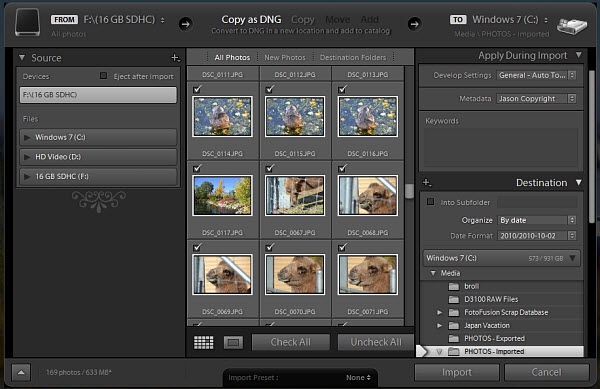Click the destination hard drive icon
The height and width of the screenshot is (389, 600).
572,26
